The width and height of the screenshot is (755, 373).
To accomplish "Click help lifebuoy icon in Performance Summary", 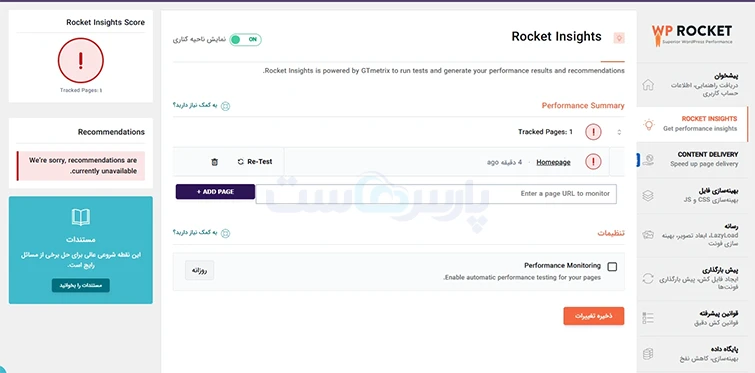I will click(x=225, y=106).
